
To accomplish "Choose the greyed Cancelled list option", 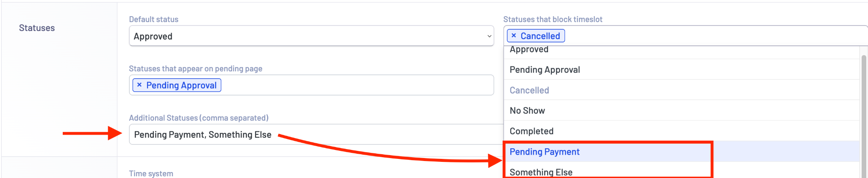I will [681, 90].
